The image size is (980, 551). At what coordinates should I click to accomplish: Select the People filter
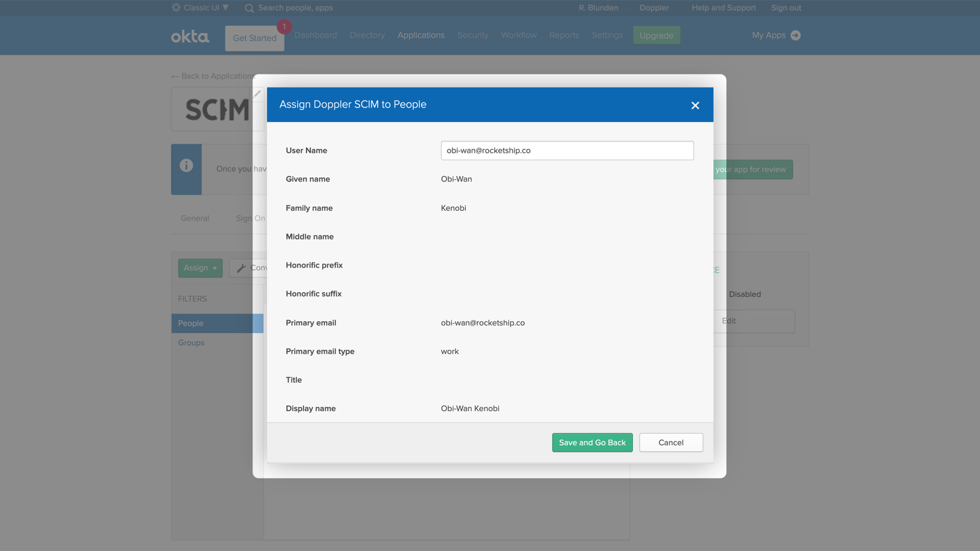point(217,323)
